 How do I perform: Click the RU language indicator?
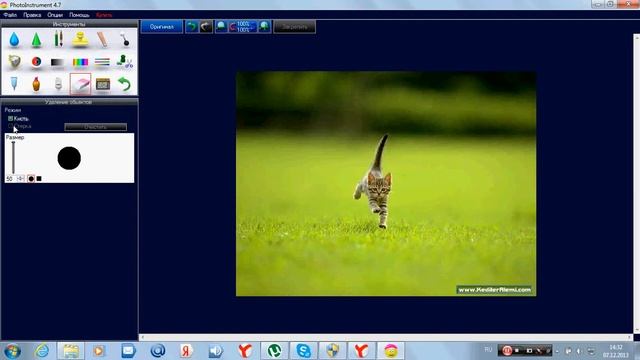pyautogui.click(x=488, y=350)
